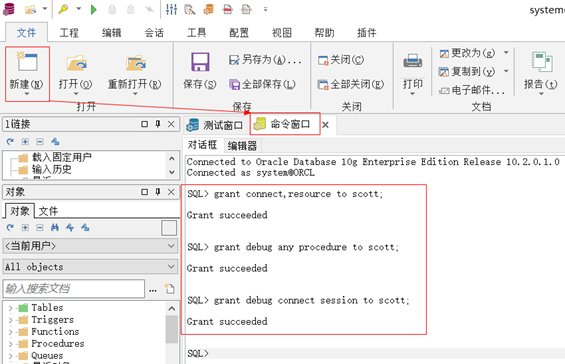The width and height of the screenshot is (565, 364).
Task: Open the 复制到(y) dropdown arrow
Action: [506, 71]
